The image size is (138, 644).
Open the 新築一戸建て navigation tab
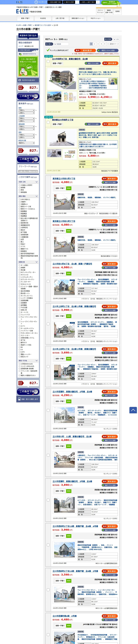(x=25, y=18)
